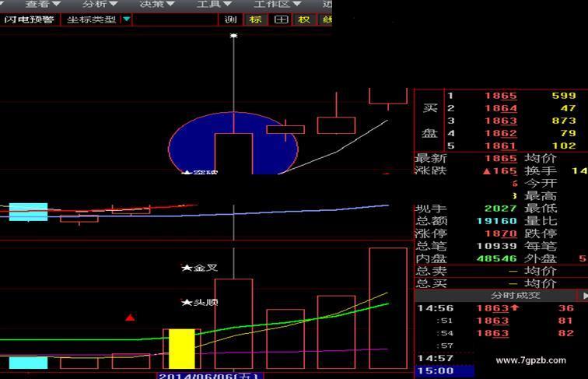Open the 决策 menu
This screenshot has width=588, height=379.
[157, 4]
